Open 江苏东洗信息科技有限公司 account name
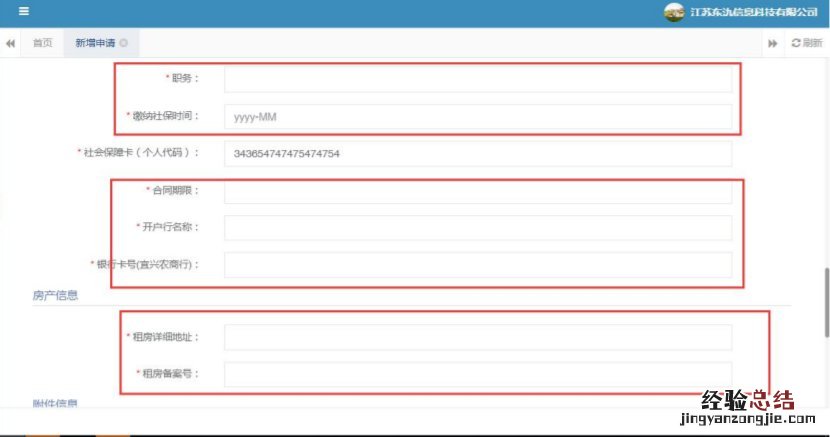 pos(754,12)
